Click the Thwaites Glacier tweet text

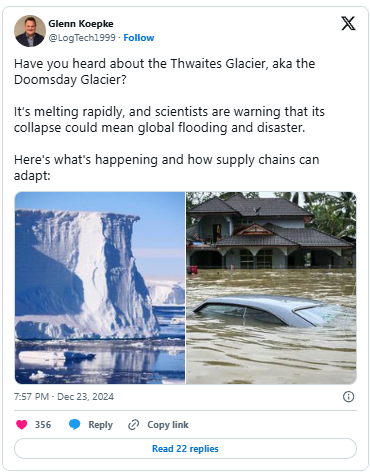pyautogui.click(x=164, y=72)
